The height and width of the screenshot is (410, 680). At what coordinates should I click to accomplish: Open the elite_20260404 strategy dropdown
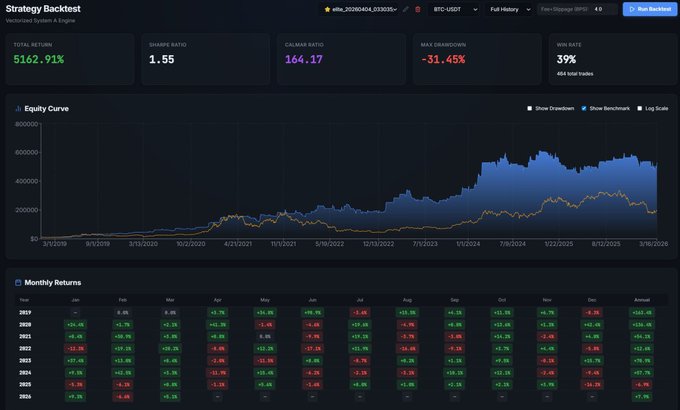pos(360,9)
